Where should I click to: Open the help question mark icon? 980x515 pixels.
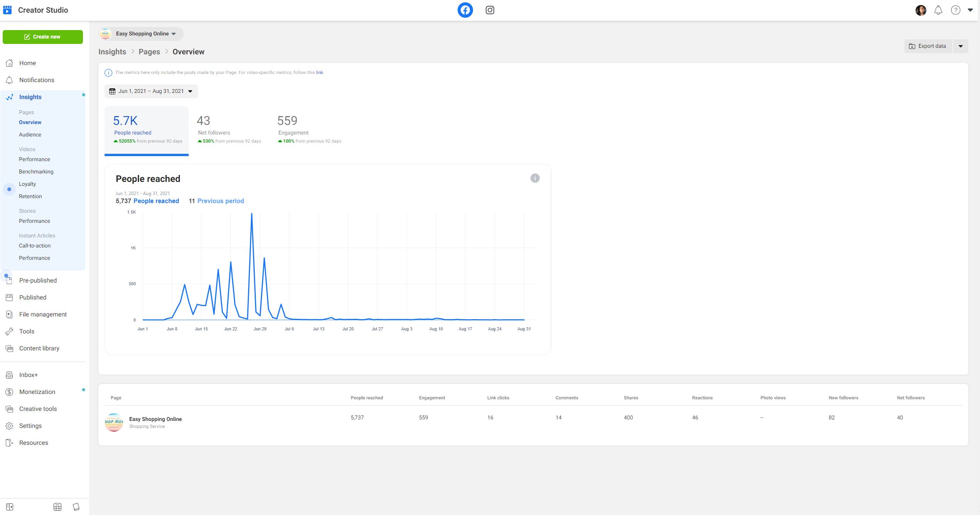[955, 10]
